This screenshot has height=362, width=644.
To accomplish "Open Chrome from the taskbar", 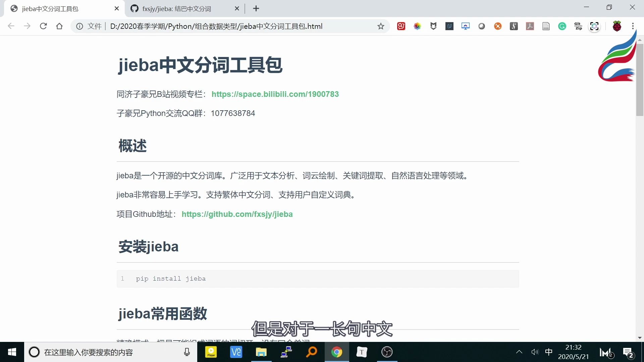I will [x=337, y=352].
